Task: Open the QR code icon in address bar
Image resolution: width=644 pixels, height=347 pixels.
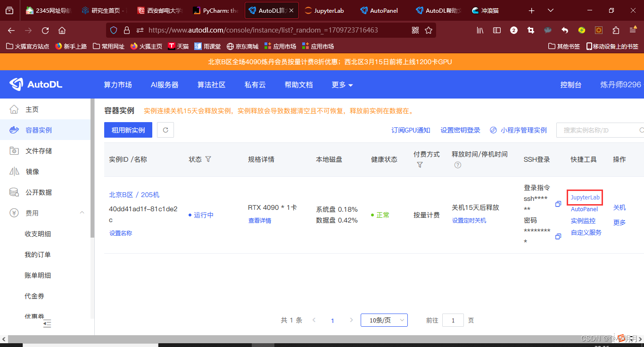Action: click(x=415, y=30)
